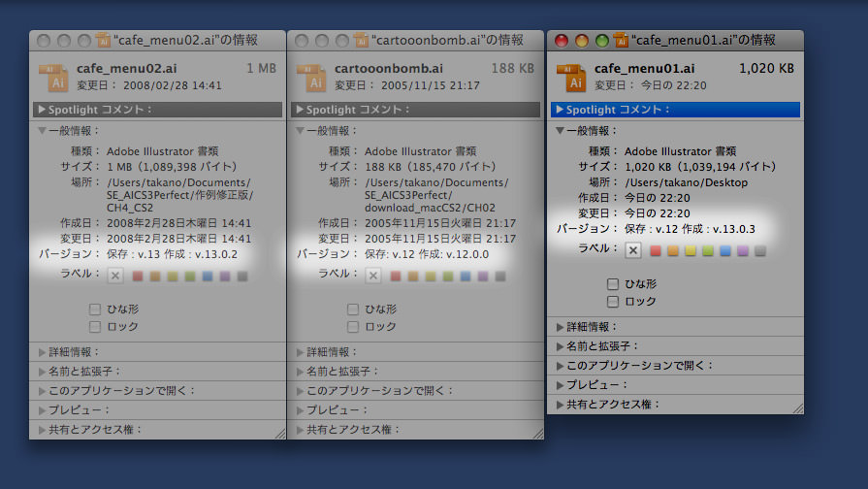Expand 共有とアクセス権 in cafe_menu01.ai window
Viewport: 868px width, 489px height.
[x=560, y=405]
